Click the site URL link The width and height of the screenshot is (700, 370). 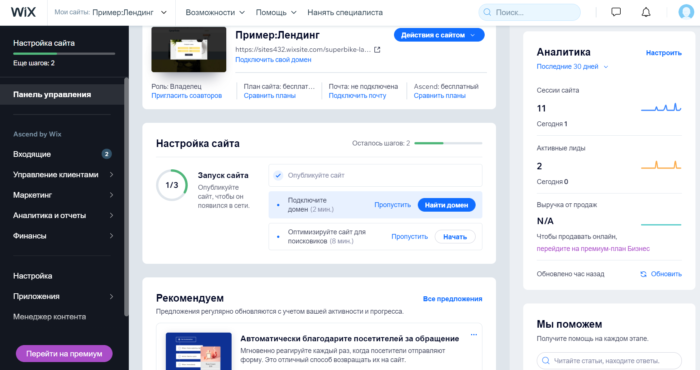[303, 50]
